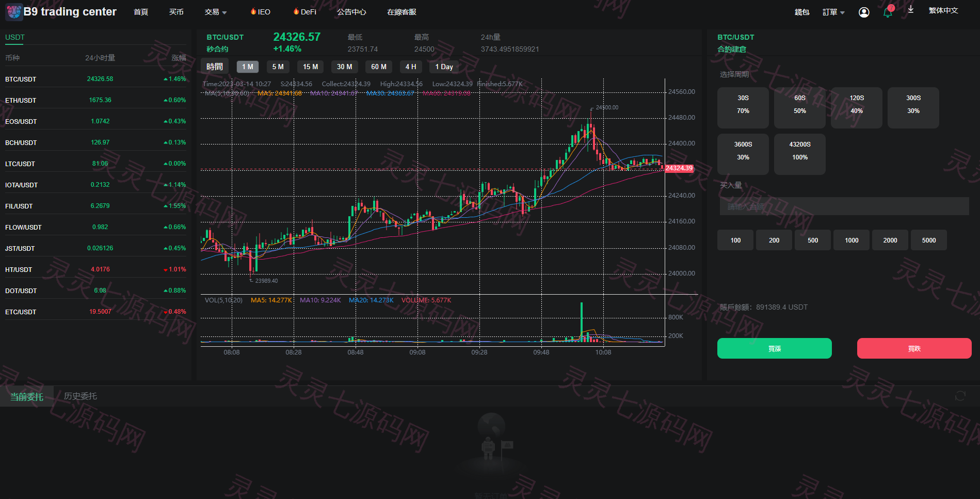Open notifications bell icon

[888, 12]
